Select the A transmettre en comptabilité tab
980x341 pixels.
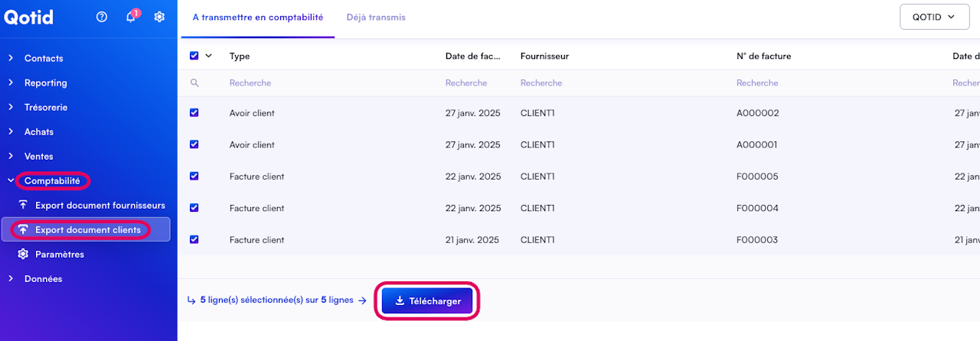pyautogui.click(x=257, y=17)
